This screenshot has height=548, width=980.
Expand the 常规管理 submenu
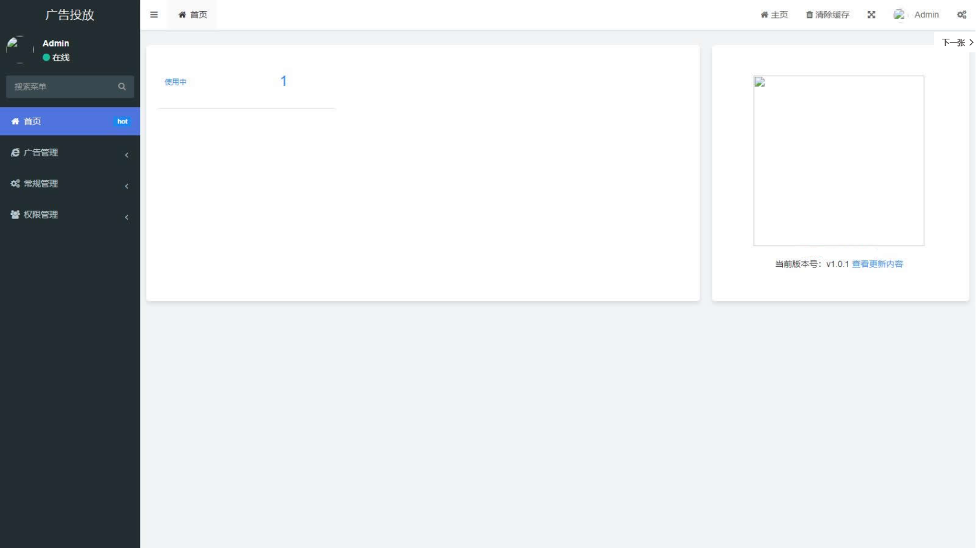pos(70,184)
